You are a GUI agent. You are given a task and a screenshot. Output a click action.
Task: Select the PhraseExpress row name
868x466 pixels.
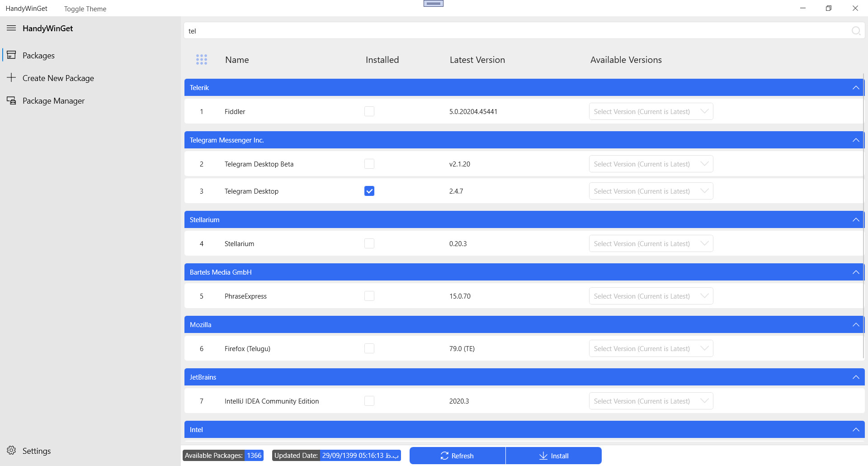pyautogui.click(x=245, y=296)
